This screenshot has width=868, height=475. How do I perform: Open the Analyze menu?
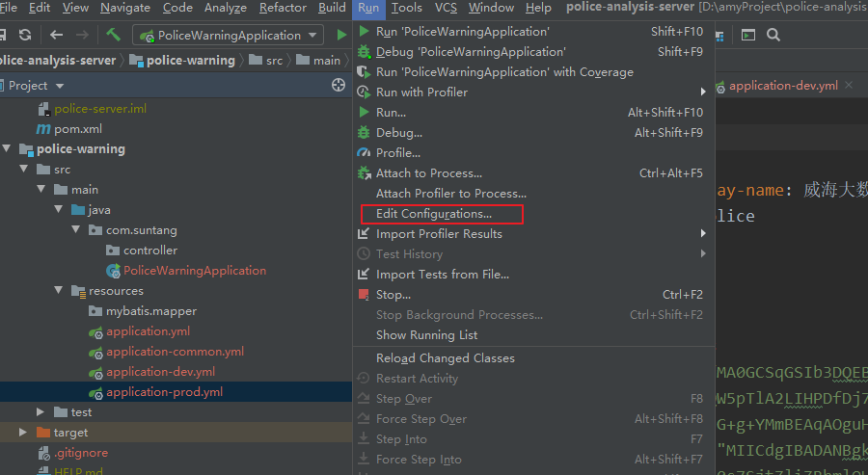coord(226,8)
